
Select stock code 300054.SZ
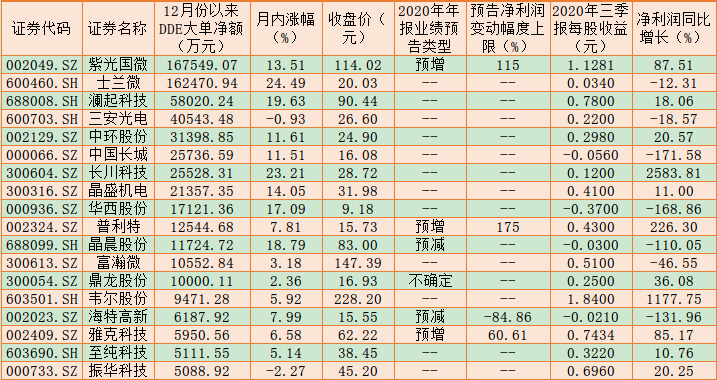coord(42,281)
